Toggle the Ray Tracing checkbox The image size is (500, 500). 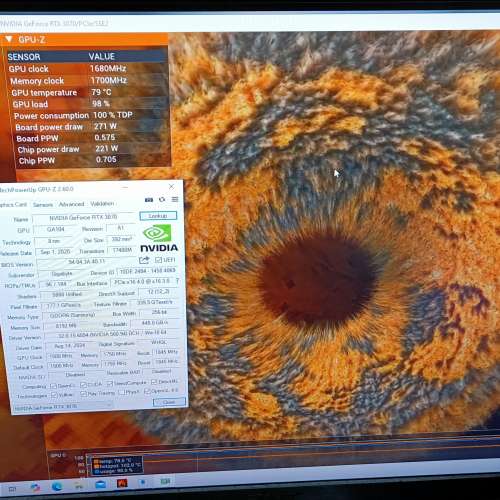tap(83, 394)
